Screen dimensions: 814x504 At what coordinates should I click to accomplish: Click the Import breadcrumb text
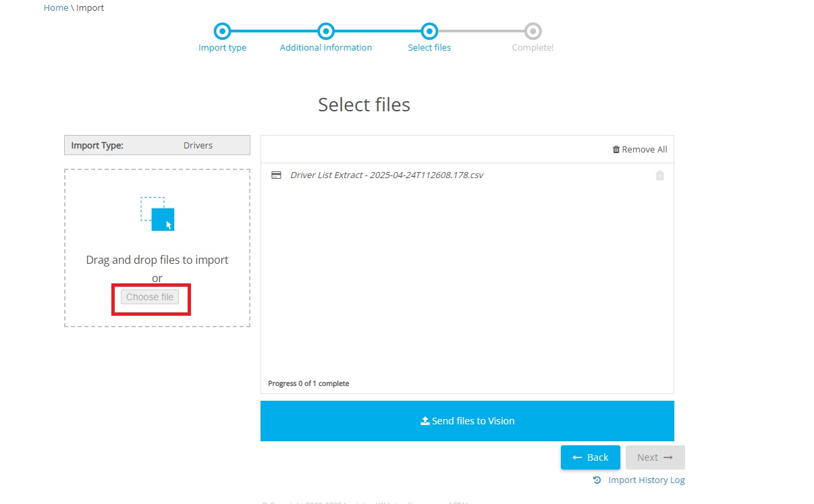(90, 8)
